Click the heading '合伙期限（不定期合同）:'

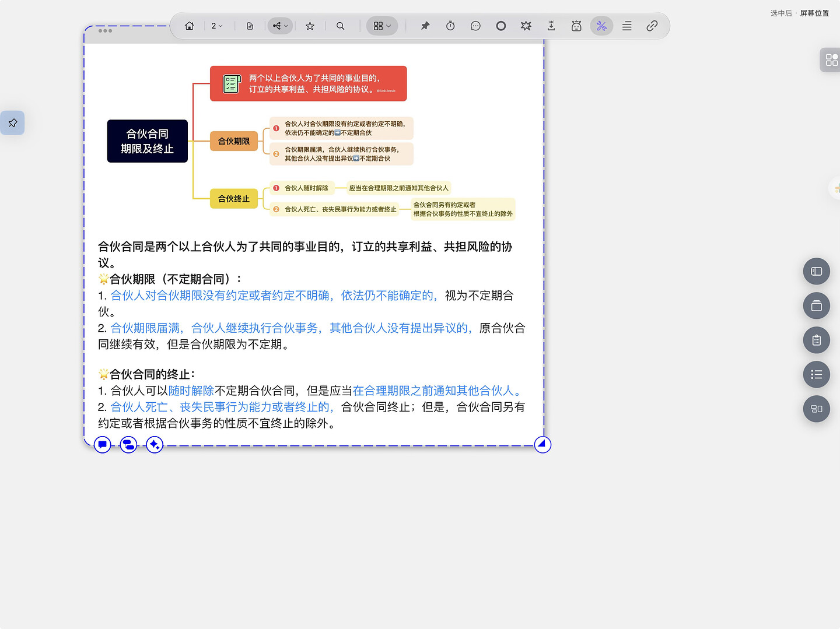click(170, 279)
